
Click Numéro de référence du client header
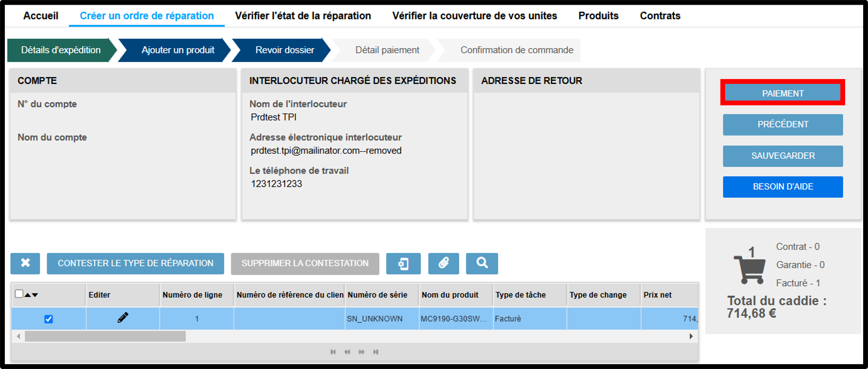pyautogui.click(x=289, y=295)
